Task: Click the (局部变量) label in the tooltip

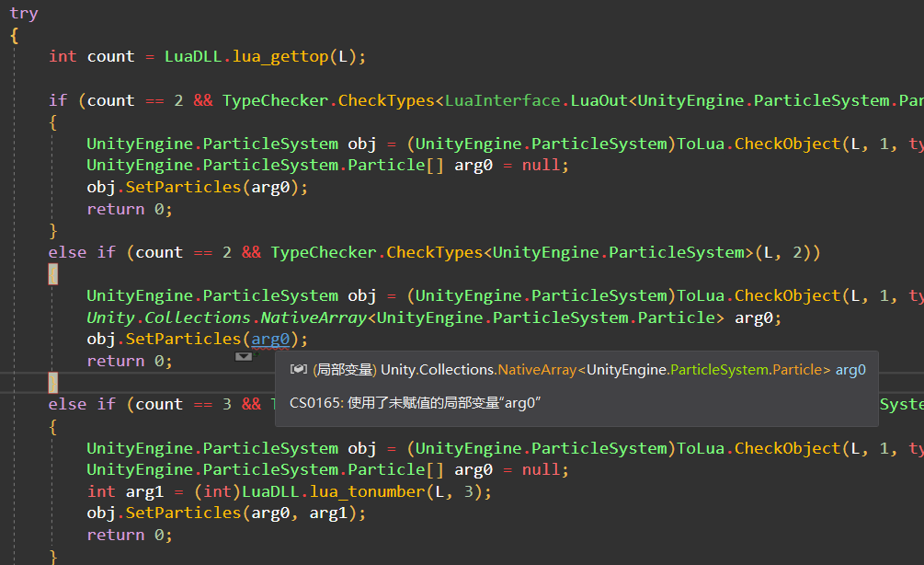Action: pos(345,370)
